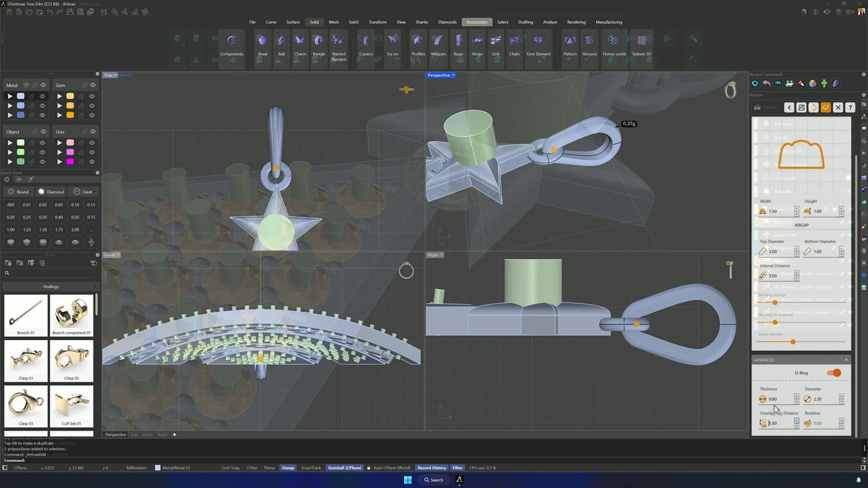Toggle Metal layer group visibility eye
The height and width of the screenshot is (488, 868).
coord(43,85)
